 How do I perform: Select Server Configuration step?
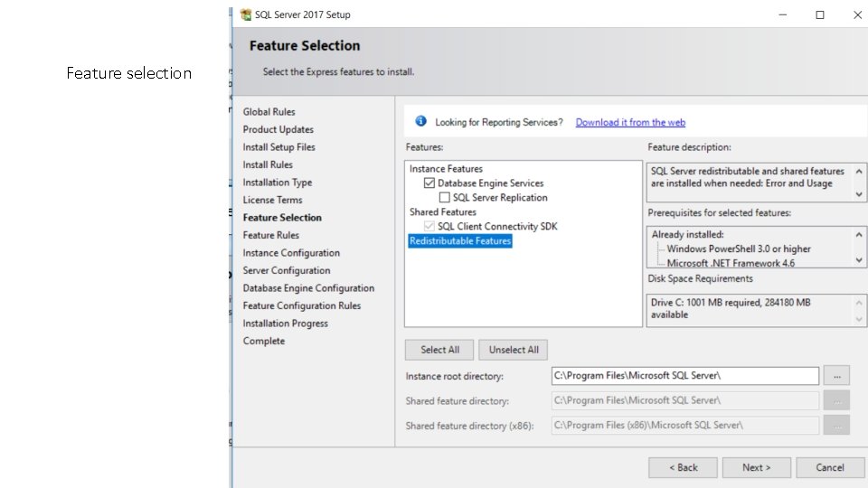(x=287, y=270)
